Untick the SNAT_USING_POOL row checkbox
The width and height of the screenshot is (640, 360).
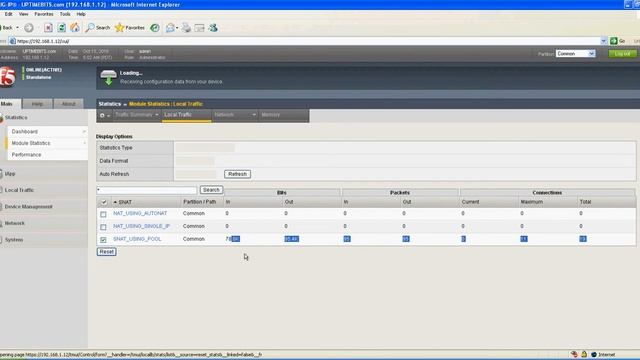tap(103, 240)
